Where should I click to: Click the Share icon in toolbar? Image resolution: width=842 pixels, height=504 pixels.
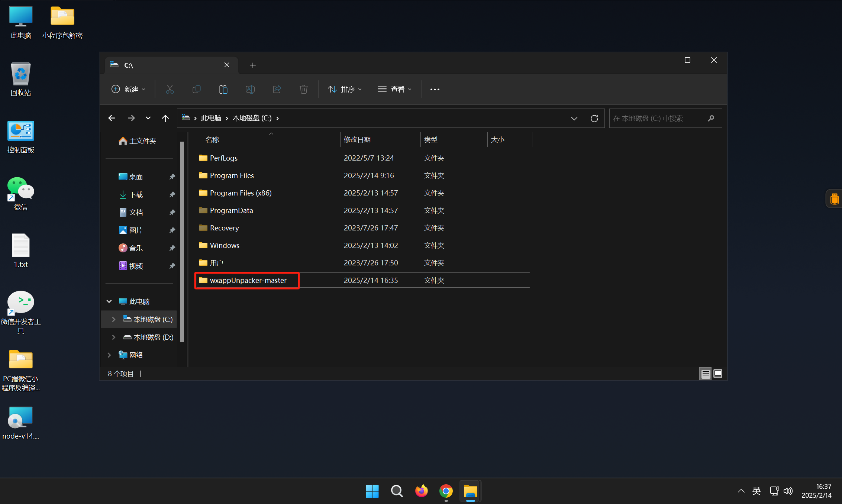[277, 89]
